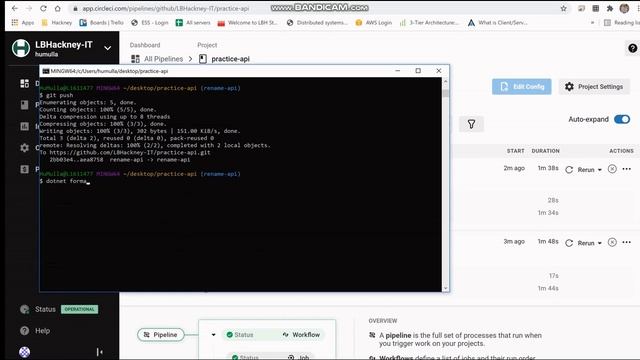Open All servers bookmark
The width and height of the screenshot is (640, 360).
pyautogui.click(x=193, y=22)
